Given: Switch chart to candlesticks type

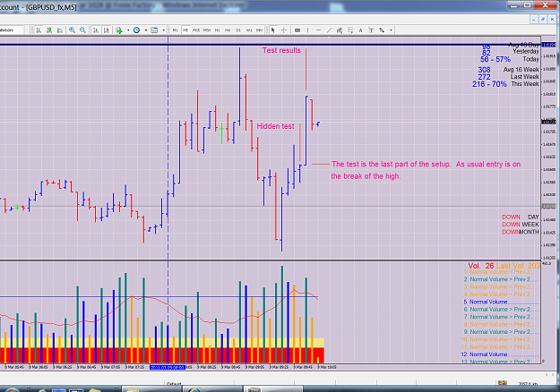Looking at the screenshot, I should pos(49,30).
